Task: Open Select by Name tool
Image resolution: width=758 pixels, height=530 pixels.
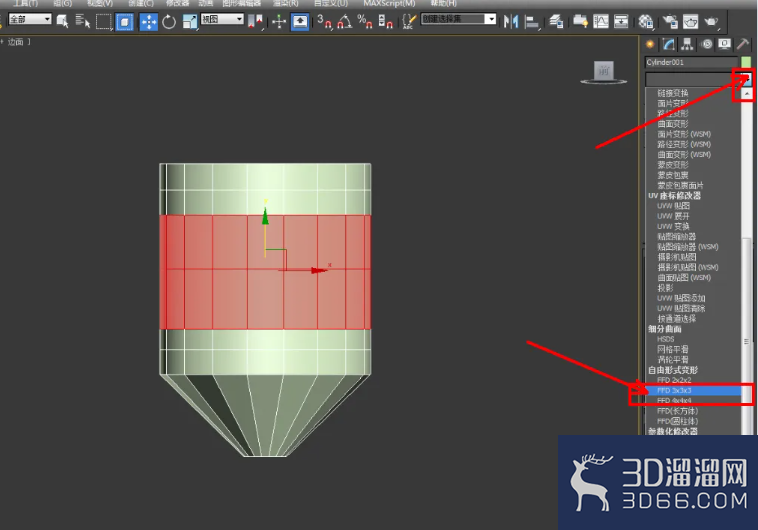Action: click(x=83, y=21)
